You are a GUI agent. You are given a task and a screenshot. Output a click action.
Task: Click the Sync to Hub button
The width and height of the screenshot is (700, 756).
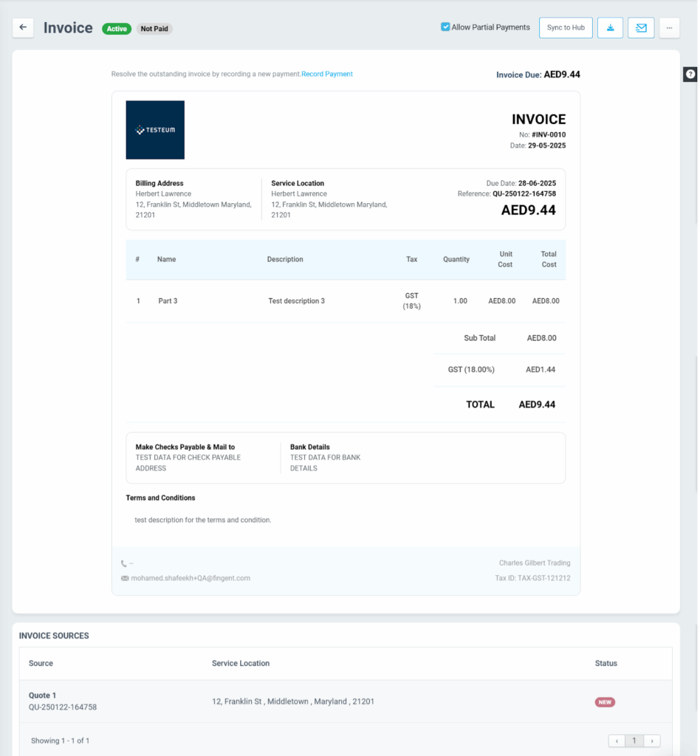coord(566,27)
